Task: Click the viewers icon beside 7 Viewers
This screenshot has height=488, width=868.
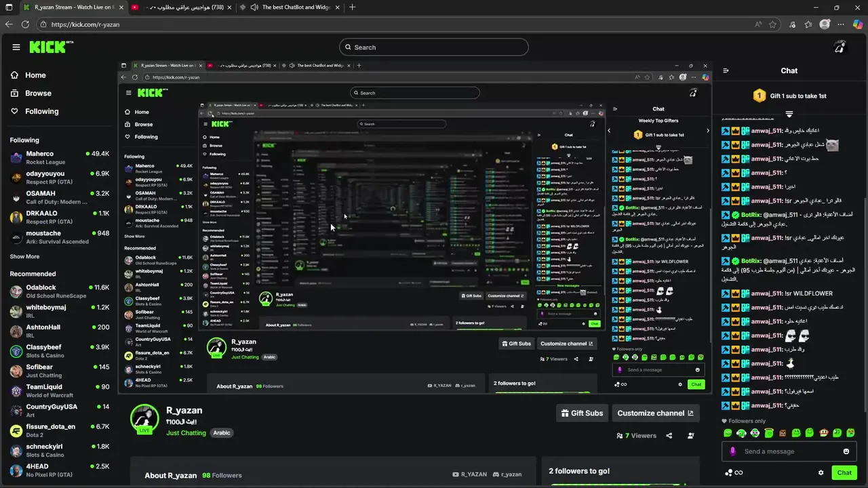Action: (620, 436)
